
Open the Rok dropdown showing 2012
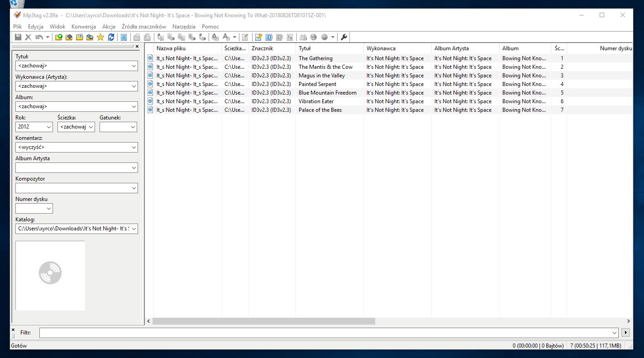pyautogui.click(x=48, y=127)
